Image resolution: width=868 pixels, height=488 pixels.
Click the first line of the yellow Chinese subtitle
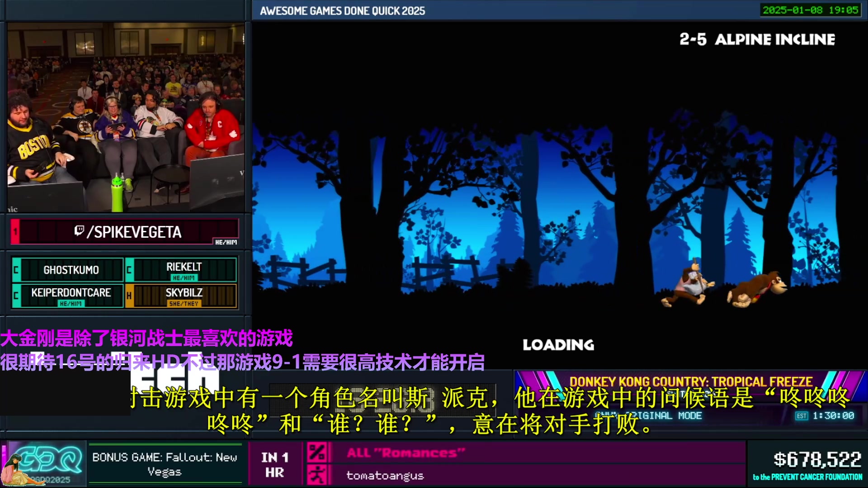(x=490, y=398)
